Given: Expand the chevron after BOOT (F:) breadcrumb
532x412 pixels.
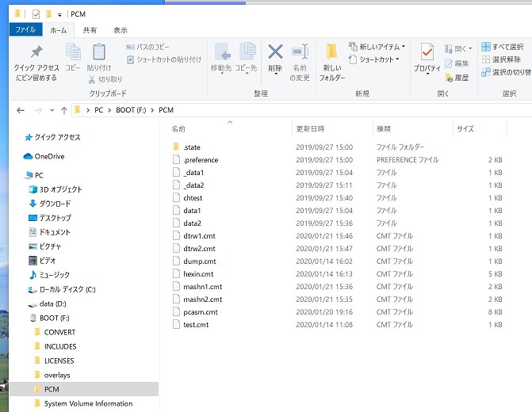Looking at the screenshot, I should point(152,110).
